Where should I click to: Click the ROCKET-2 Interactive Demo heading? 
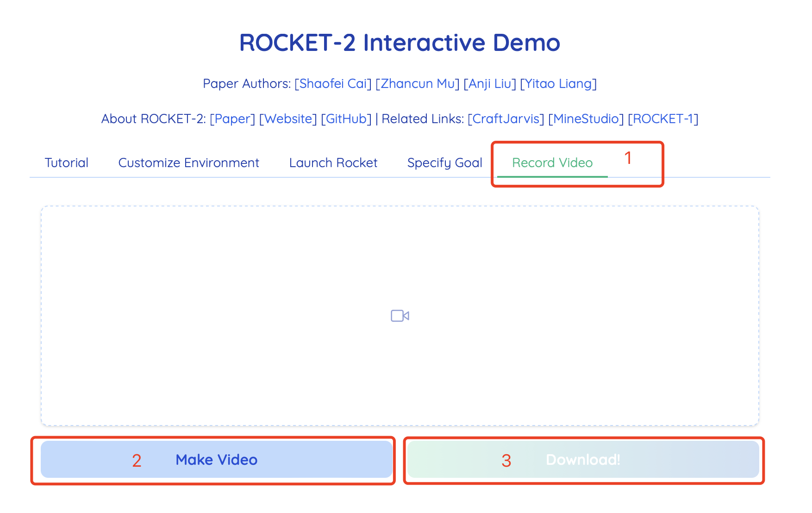(400, 43)
